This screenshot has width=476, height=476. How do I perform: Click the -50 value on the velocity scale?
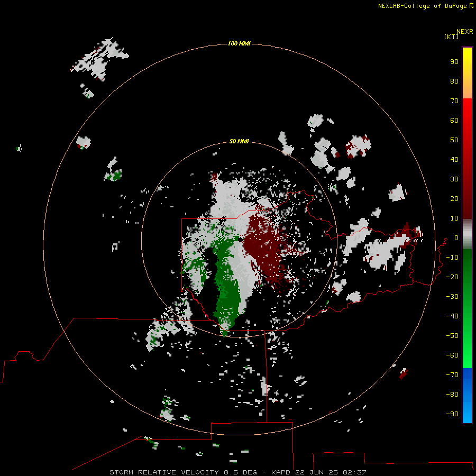click(452, 336)
